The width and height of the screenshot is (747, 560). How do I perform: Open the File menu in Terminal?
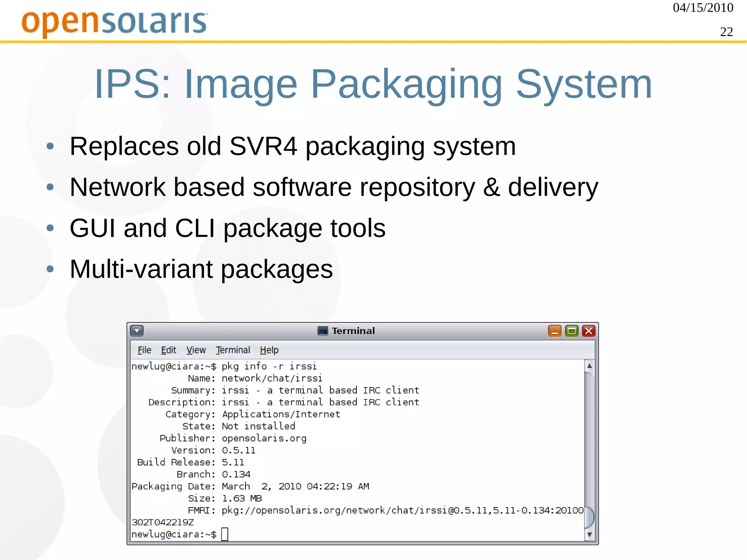click(x=144, y=350)
